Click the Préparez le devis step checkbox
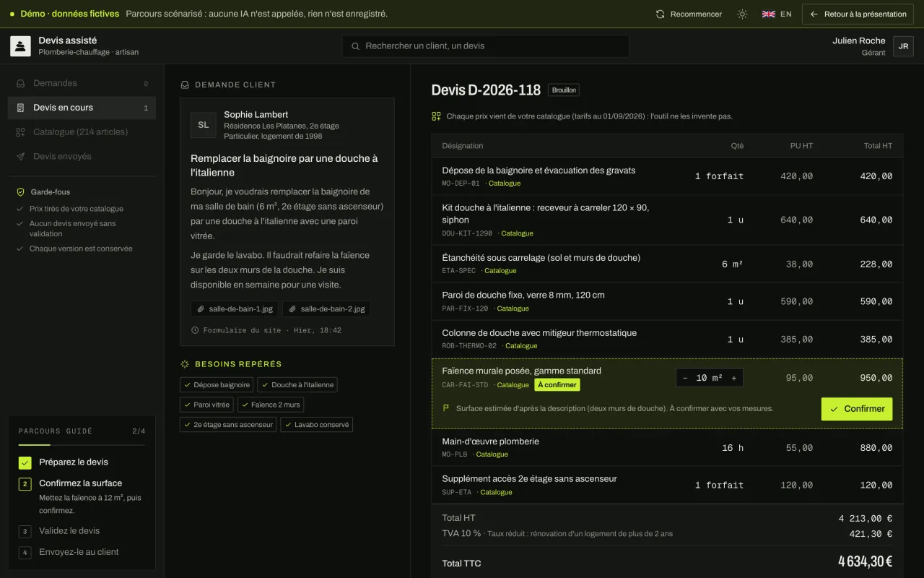 [x=25, y=462]
